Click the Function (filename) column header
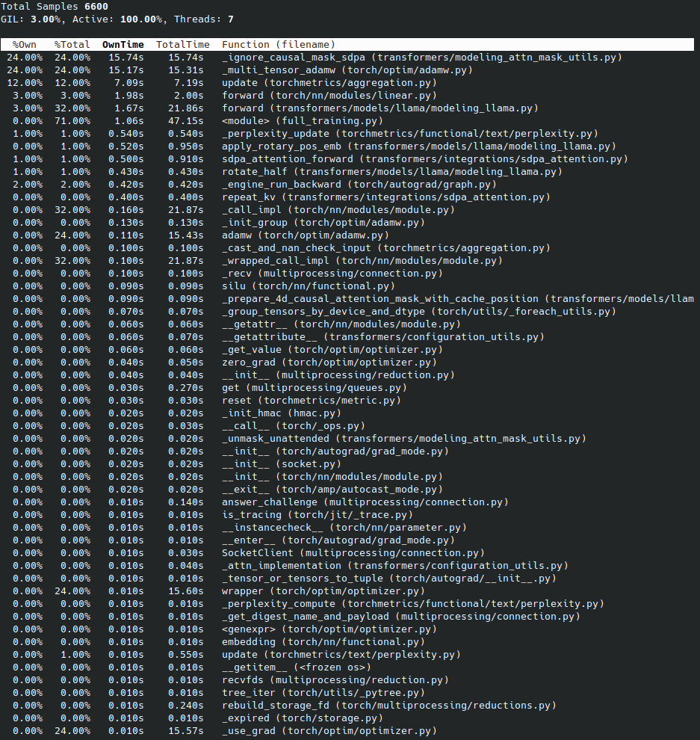The width and height of the screenshot is (700, 740). (x=279, y=45)
